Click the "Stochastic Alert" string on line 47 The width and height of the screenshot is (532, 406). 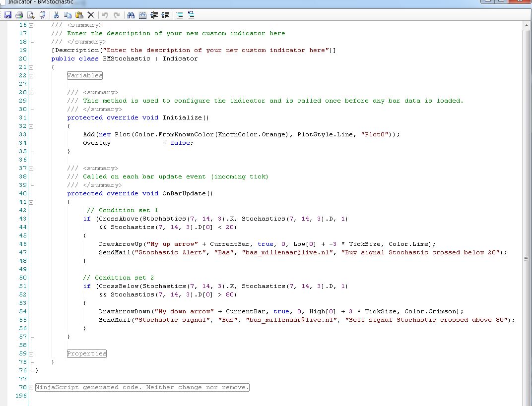170,252
